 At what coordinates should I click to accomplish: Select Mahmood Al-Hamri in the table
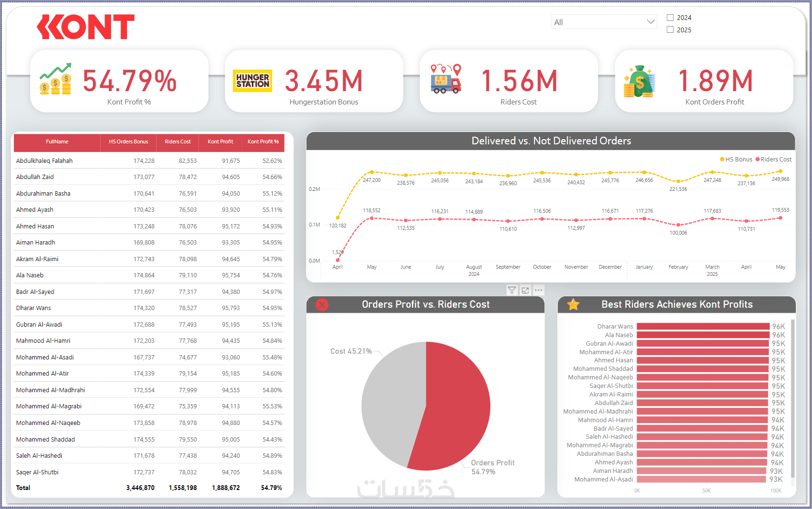click(43, 340)
